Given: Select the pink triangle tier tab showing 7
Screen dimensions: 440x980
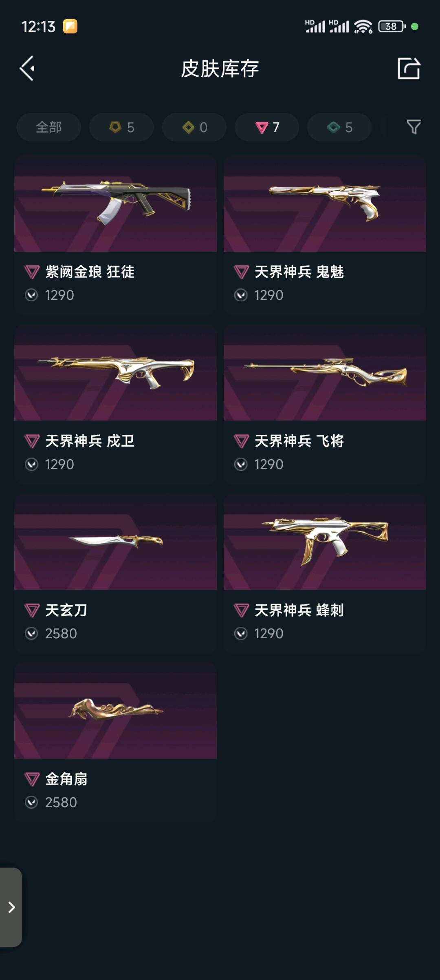Looking at the screenshot, I should tap(267, 127).
